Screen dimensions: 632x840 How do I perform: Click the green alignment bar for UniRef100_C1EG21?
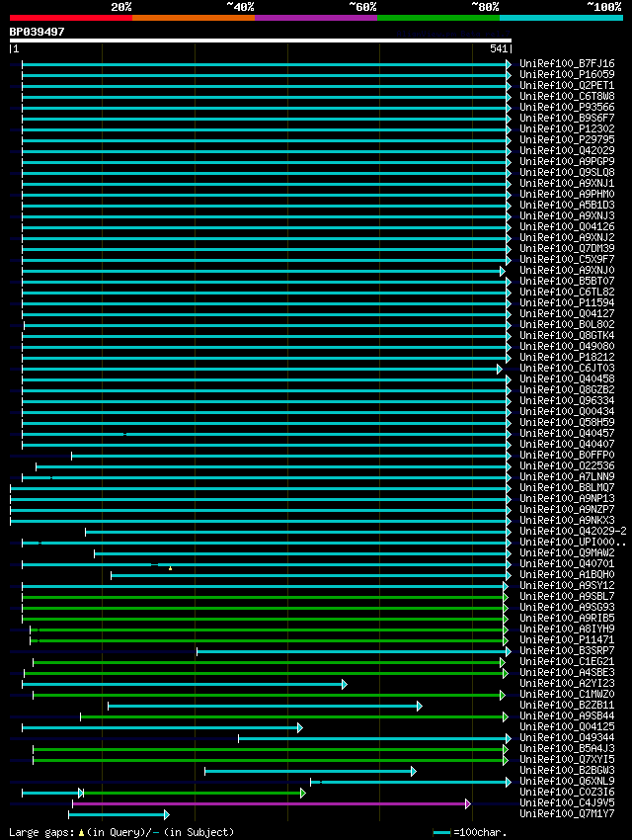point(268,663)
